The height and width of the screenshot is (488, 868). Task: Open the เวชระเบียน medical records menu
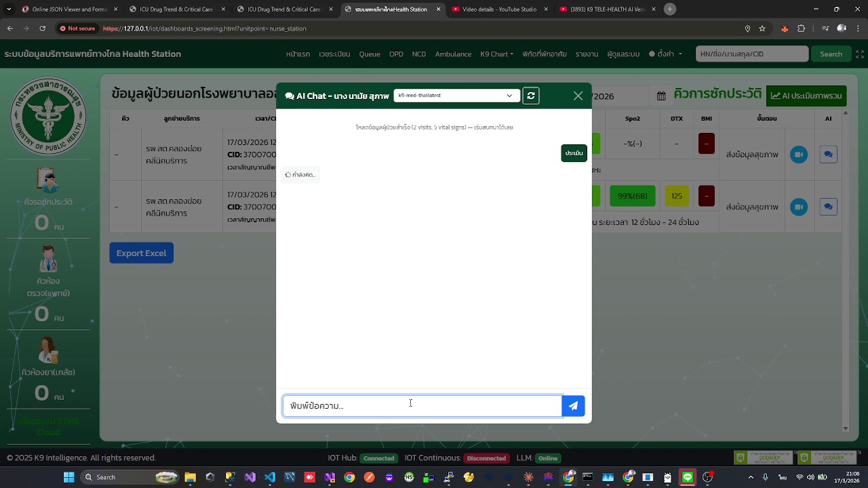coord(334,54)
